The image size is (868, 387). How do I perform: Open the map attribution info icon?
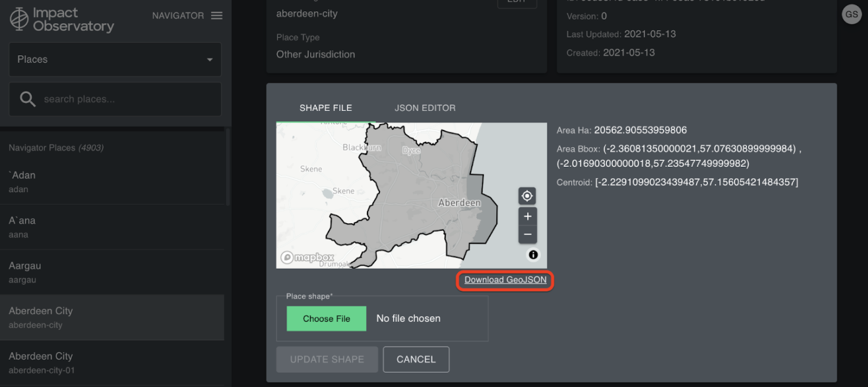tap(533, 255)
